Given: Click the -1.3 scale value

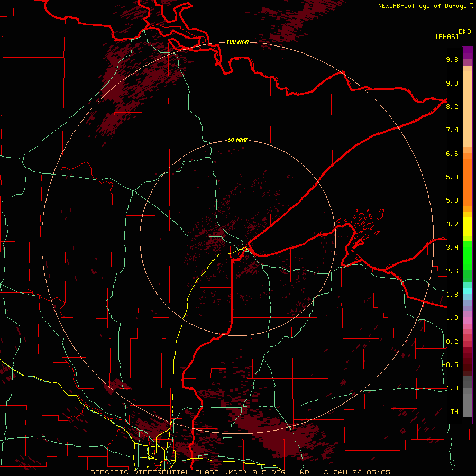Looking at the screenshot, I should pos(451,389).
